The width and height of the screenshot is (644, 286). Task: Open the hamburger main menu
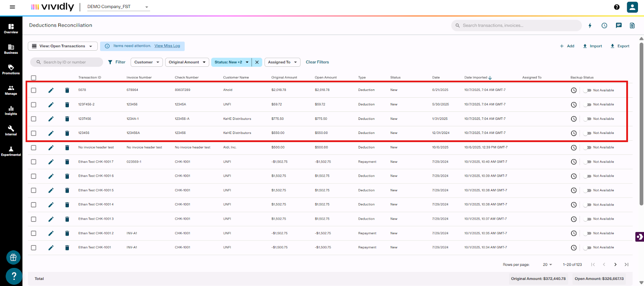point(12,7)
